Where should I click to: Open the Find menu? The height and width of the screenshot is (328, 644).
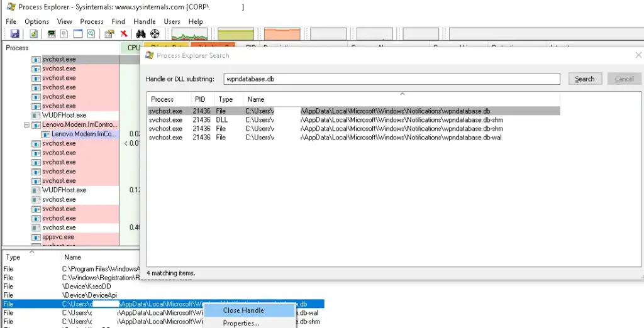pos(118,21)
